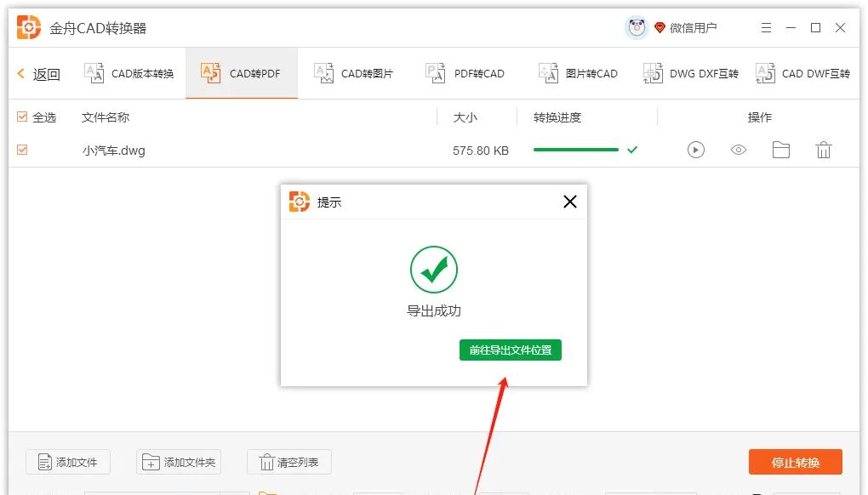This screenshot has height=495, width=868.
Task: Select the CAD转PDF tab
Action: (242, 73)
